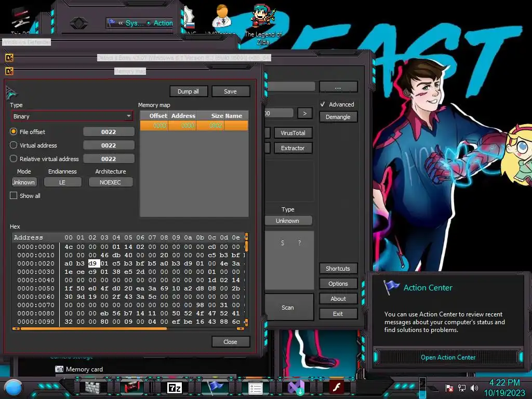Close the Memory map dialog via Close button
The width and height of the screenshot is (532, 399).
point(230,342)
